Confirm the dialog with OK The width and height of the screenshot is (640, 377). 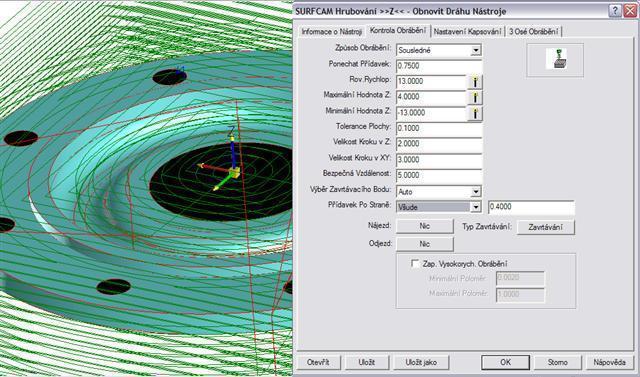coord(505,362)
